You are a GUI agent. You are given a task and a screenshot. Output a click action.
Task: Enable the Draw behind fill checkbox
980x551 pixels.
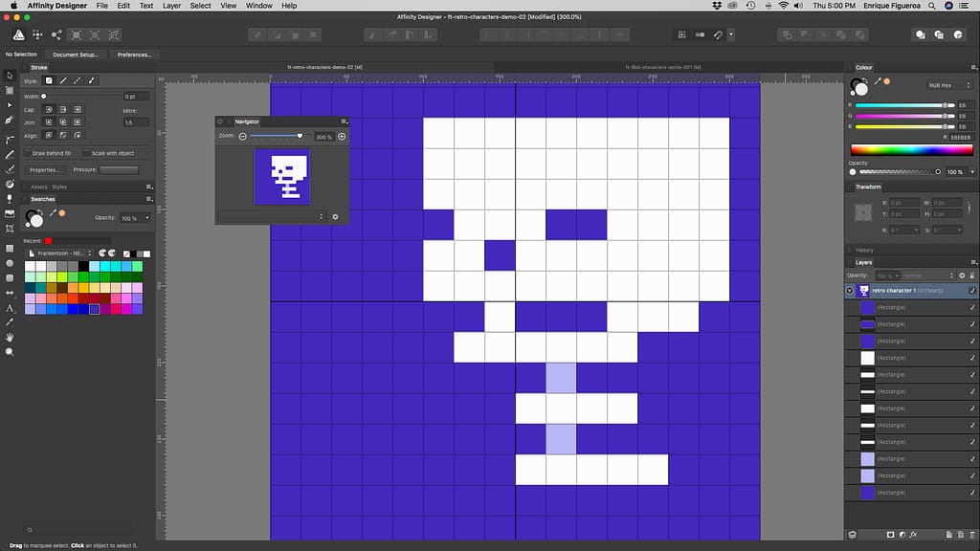pos(28,152)
